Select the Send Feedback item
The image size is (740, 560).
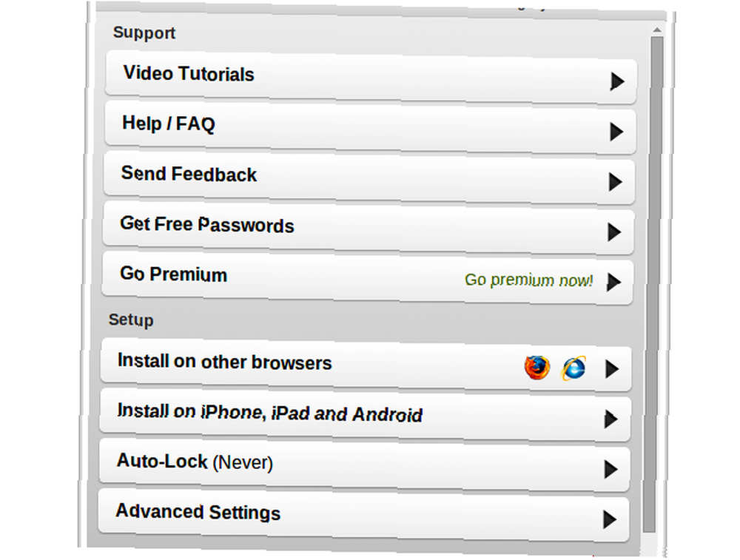click(369, 178)
